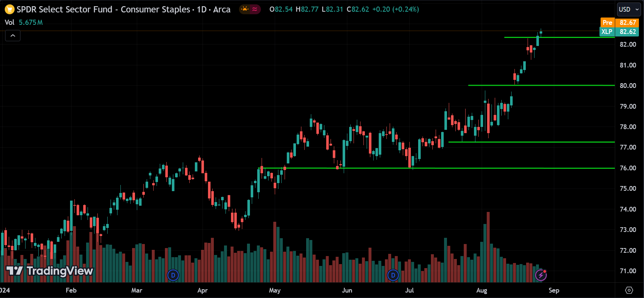Click the 71.00 price axis label
Screen dimensions: 644x298
pyautogui.click(x=628, y=271)
